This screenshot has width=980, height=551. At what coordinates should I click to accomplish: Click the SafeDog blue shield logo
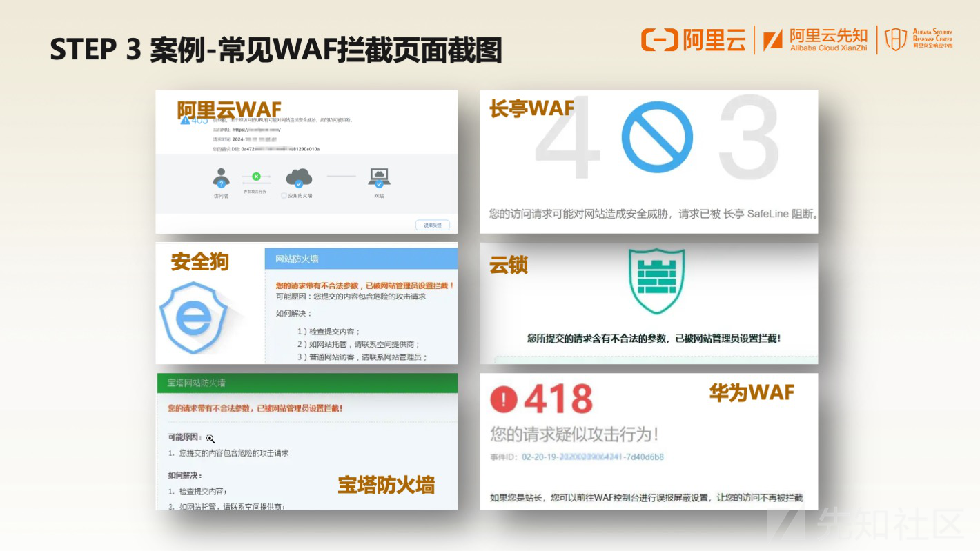194,317
